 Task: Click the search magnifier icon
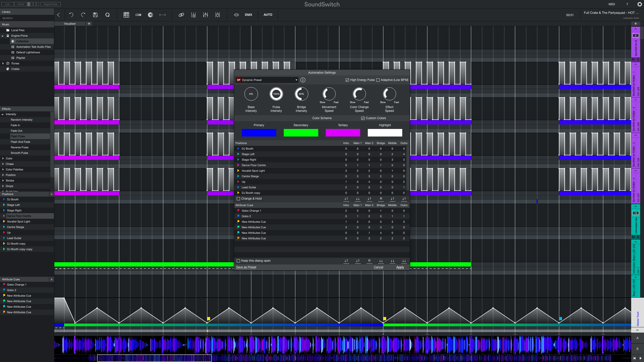[x=107, y=15]
